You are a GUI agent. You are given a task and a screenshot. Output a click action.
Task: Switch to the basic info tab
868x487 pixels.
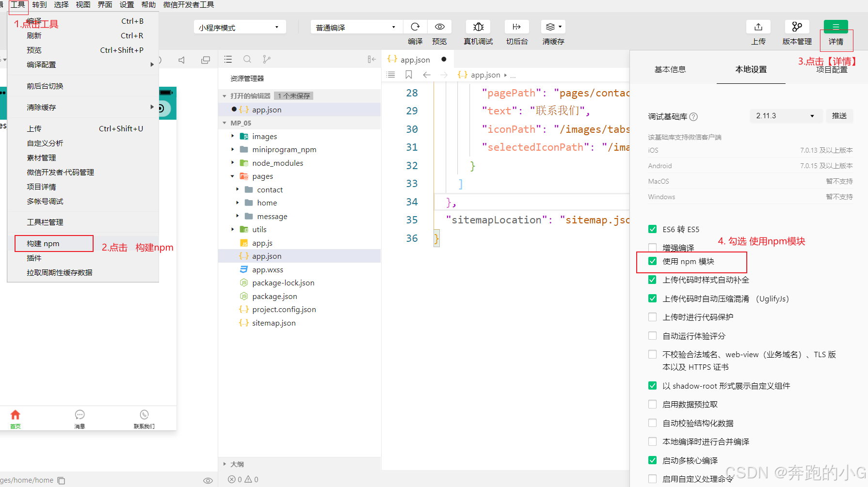click(670, 69)
